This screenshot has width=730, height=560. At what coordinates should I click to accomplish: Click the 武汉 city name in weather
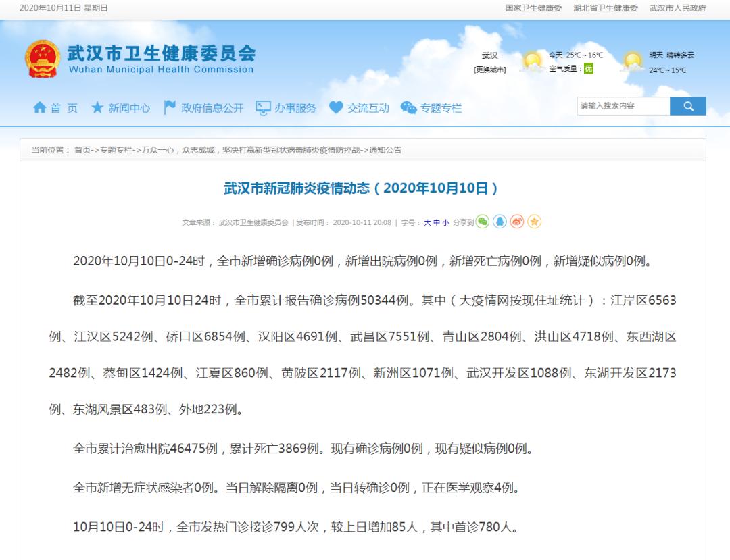click(x=490, y=55)
